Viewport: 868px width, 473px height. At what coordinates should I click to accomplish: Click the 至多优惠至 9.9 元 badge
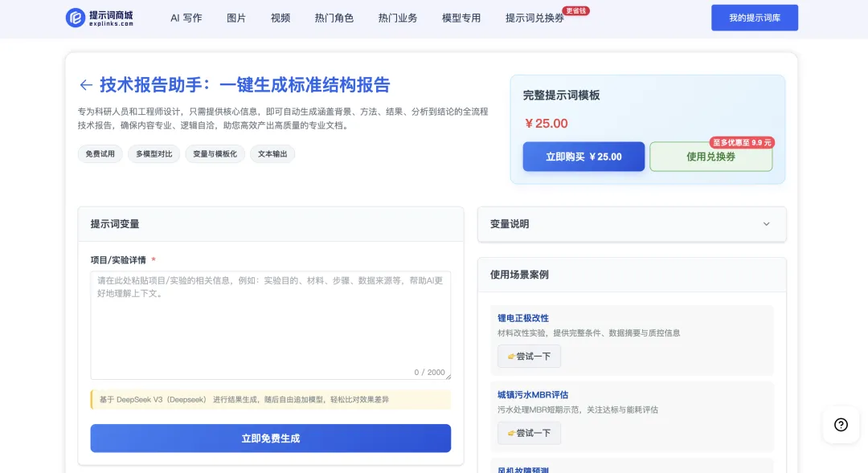tap(742, 143)
